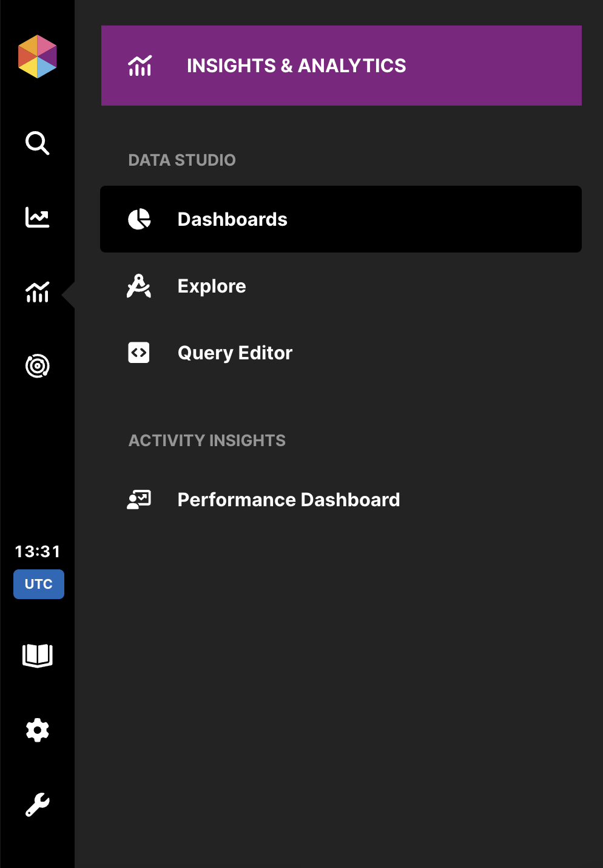Select the bar chart analytics sidebar icon
Image resolution: width=603 pixels, height=868 pixels.
coord(38,293)
